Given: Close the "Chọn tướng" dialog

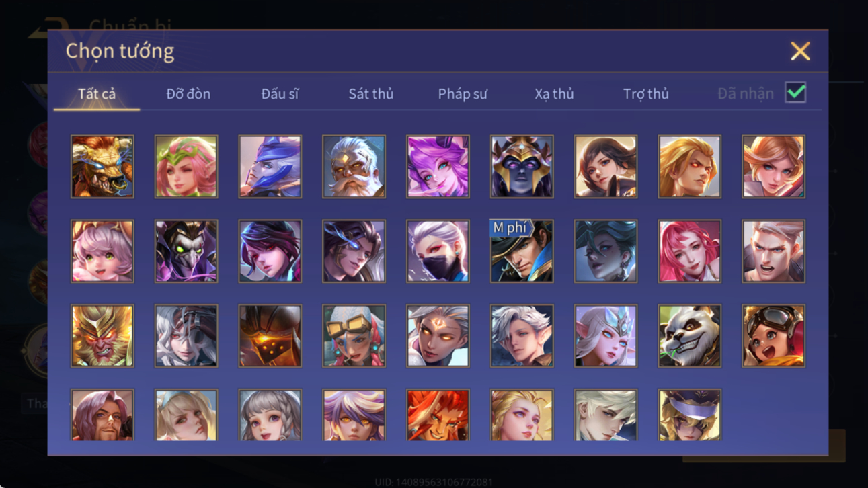Looking at the screenshot, I should [x=800, y=51].
